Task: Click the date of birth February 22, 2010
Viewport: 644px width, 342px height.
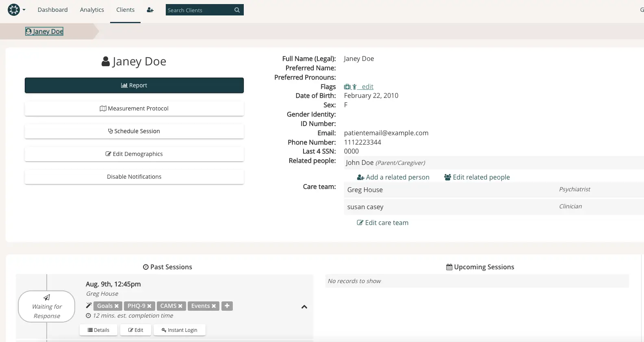Action: 371,95
